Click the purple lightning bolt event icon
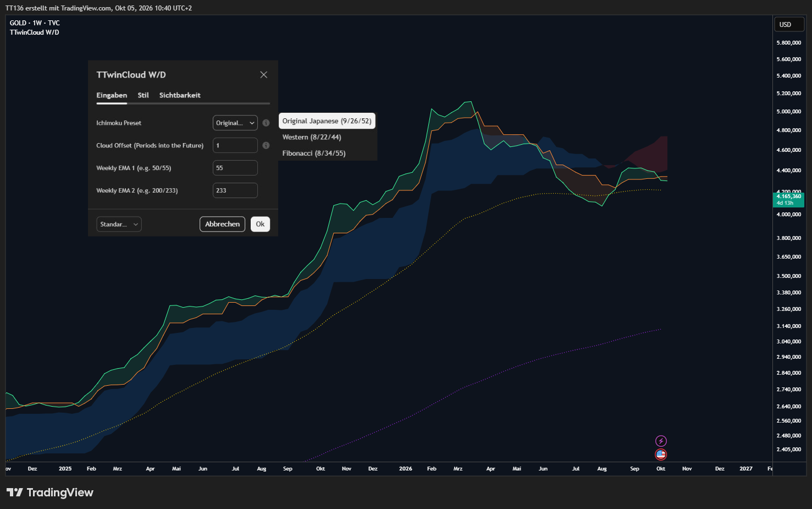The height and width of the screenshot is (509, 812). (x=661, y=441)
